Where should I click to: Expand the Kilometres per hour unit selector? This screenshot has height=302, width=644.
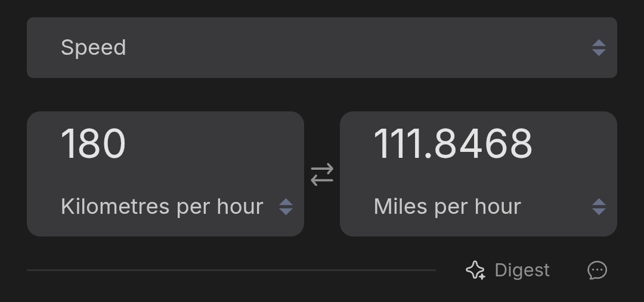pyautogui.click(x=162, y=207)
